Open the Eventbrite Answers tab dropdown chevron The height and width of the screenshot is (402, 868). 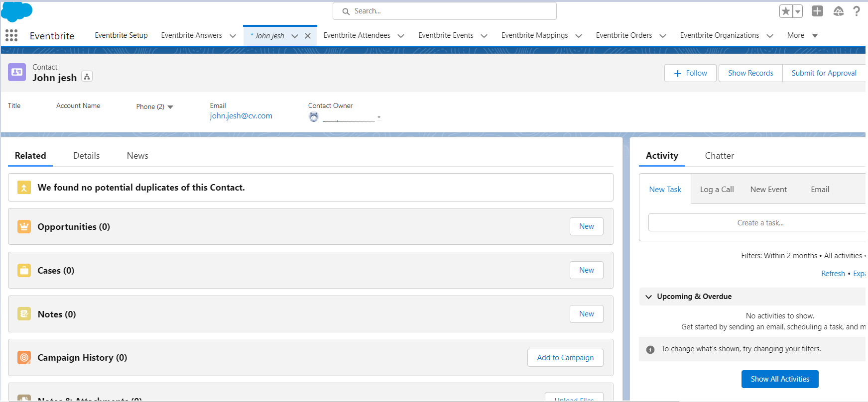(x=233, y=36)
